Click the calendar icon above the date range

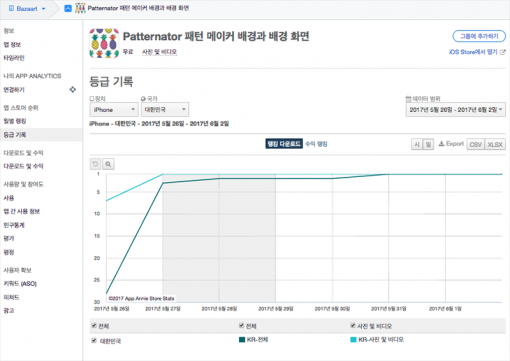tap(408, 99)
